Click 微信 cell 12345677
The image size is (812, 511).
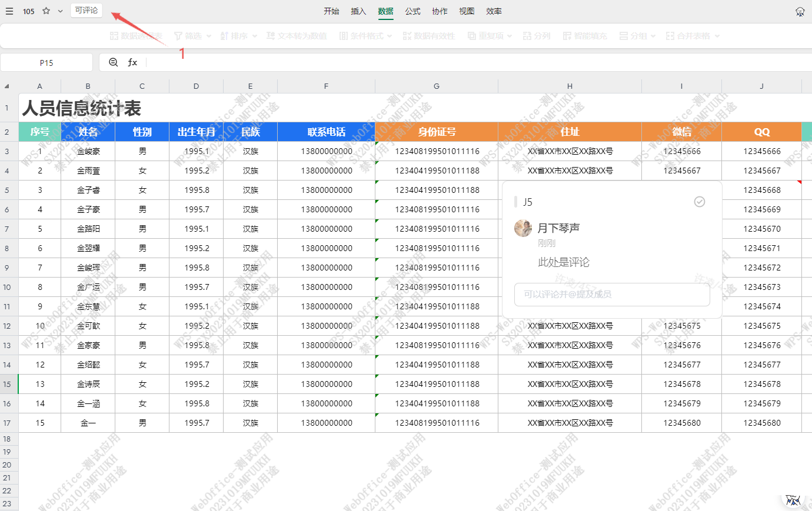point(681,365)
